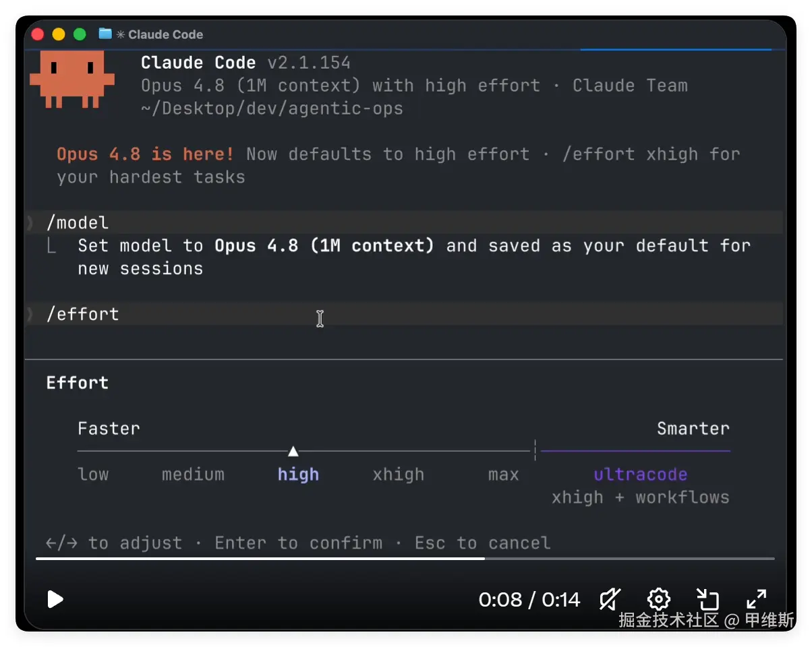Click the 'Faster' slider label
This screenshot has height=647, width=812.
tap(109, 429)
